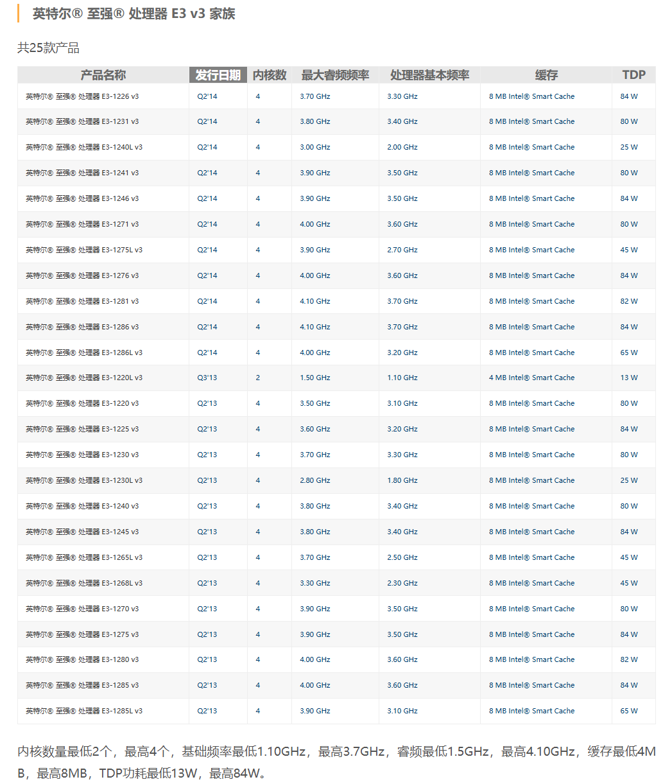Sort by 处理器基本频率 header

tap(429, 75)
